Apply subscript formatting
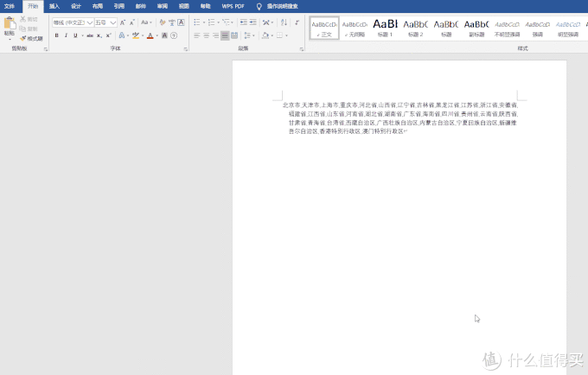 point(99,35)
